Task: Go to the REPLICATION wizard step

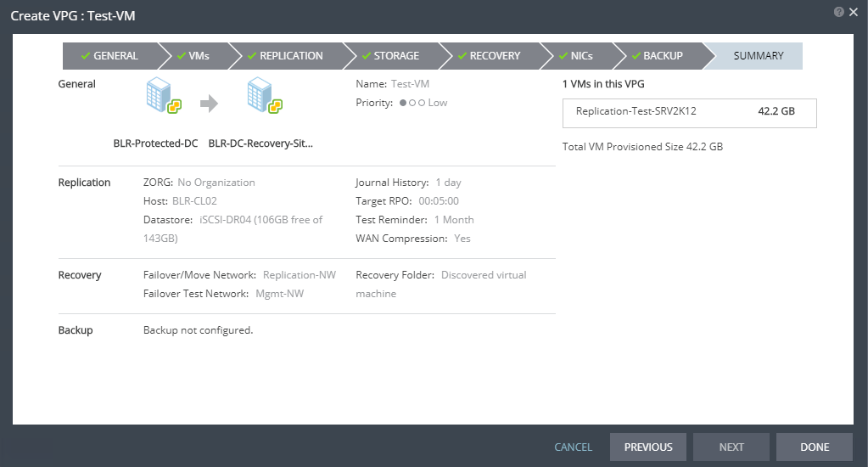Action: [x=290, y=56]
